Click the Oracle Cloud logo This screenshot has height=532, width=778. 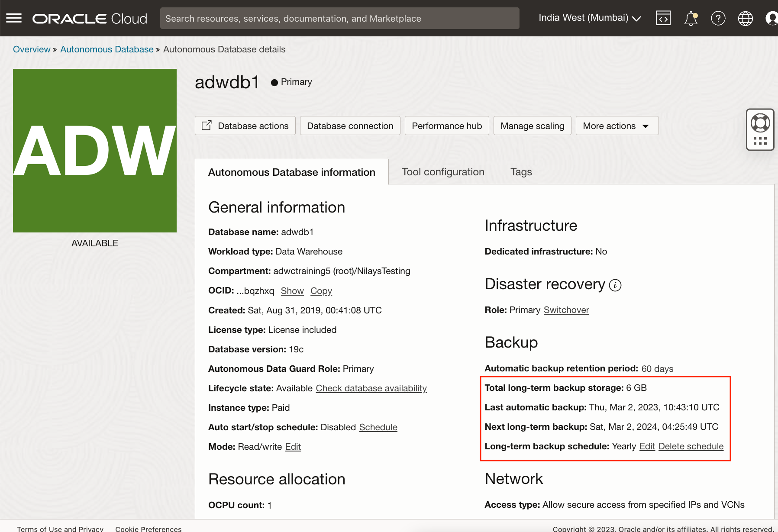(x=90, y=19)
